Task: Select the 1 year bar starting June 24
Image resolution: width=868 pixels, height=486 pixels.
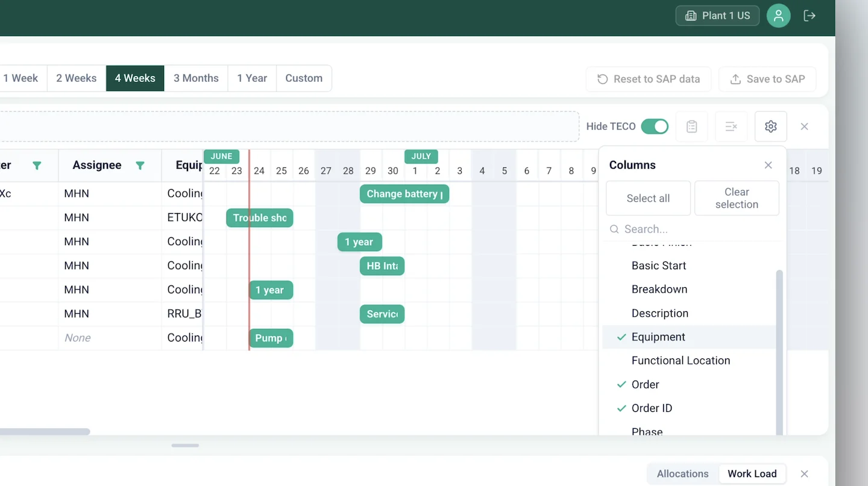Action: tap(271, 290)
